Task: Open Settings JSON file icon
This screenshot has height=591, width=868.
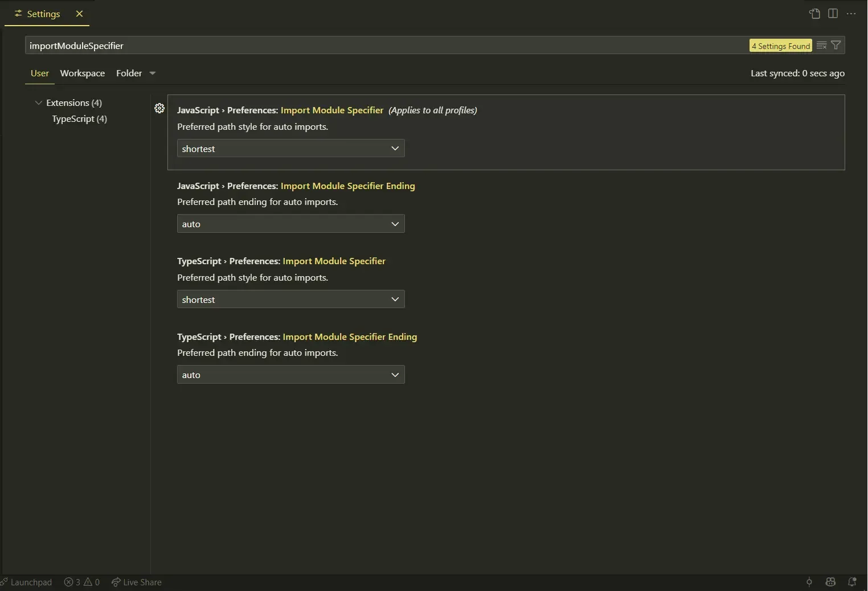Action: [815, 14]
